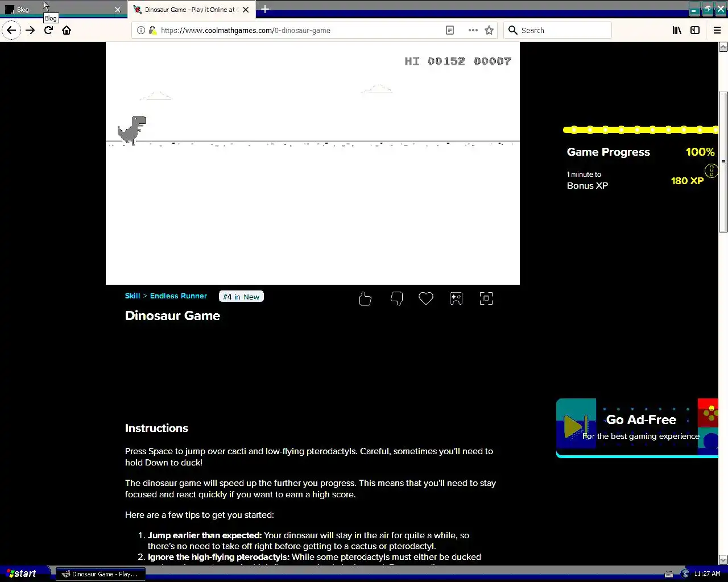
Task: Click the 'Jump earlier than expected:' tip
Action: (x=205, y=535)
